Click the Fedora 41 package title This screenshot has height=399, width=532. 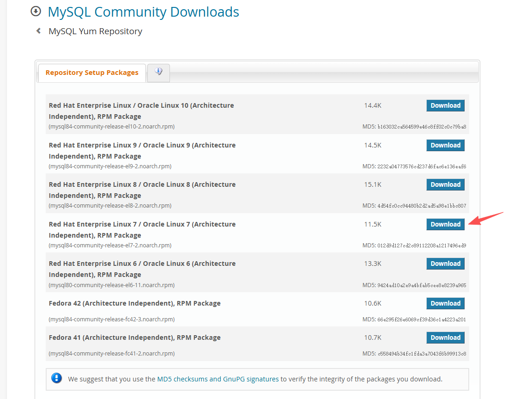135,338
